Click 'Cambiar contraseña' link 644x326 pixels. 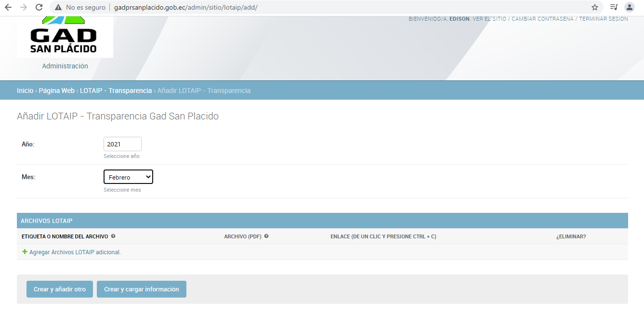pos(542,19)
